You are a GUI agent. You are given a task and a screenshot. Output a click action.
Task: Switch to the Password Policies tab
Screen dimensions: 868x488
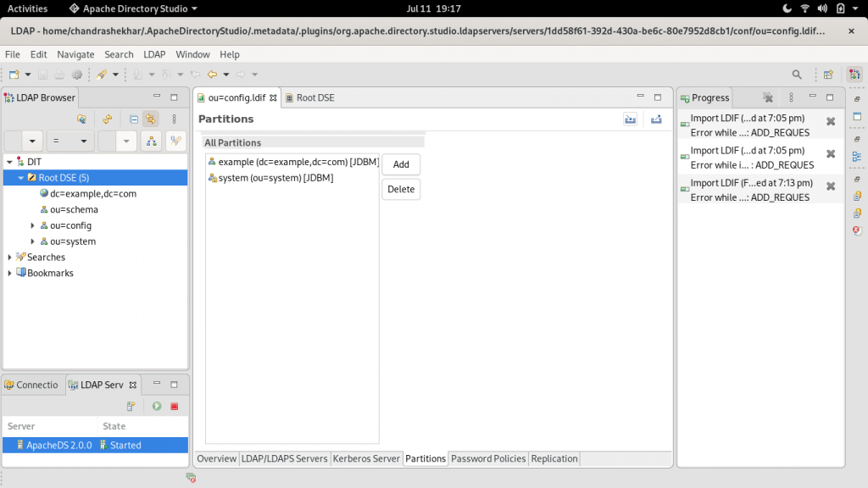click(488, 458)
